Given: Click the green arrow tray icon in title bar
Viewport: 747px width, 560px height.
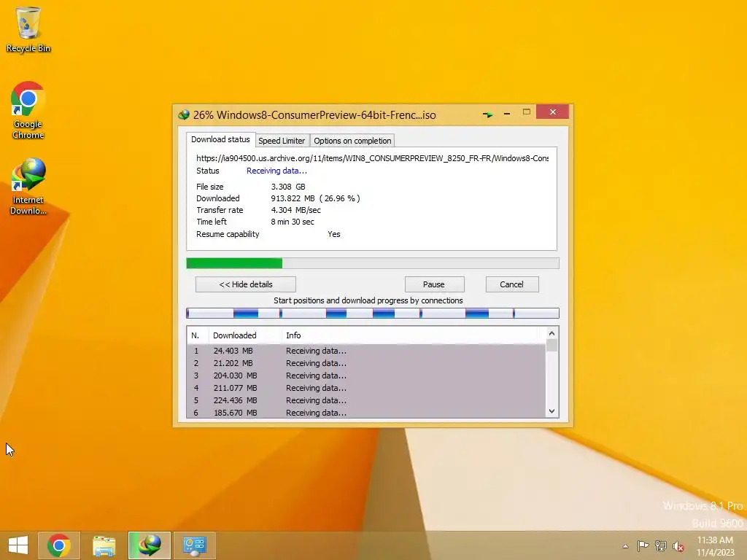Looking at the screenshot, I should (x=487, y=114).
